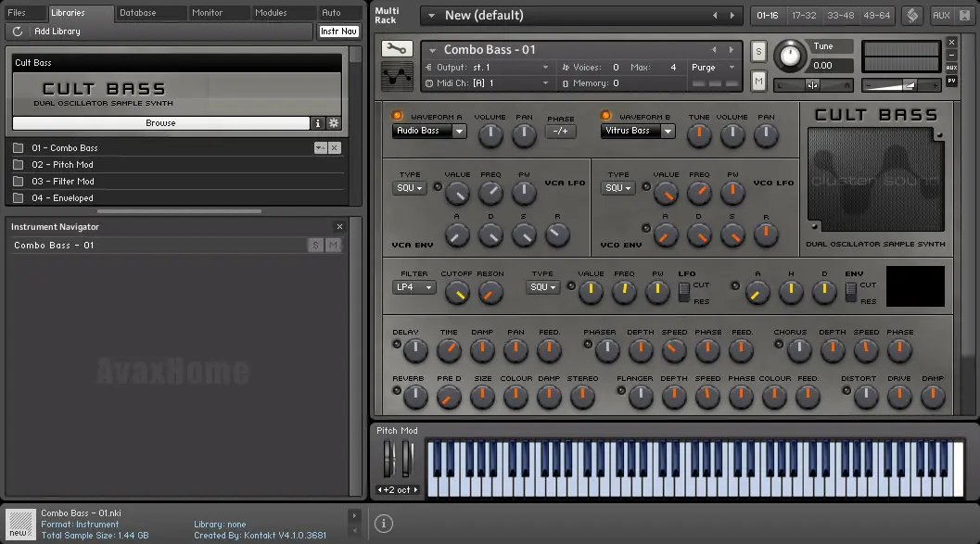Screen dimensions: 980x544
Task: Toggle Waveform A power LED
Action: (x=397, y=116)
